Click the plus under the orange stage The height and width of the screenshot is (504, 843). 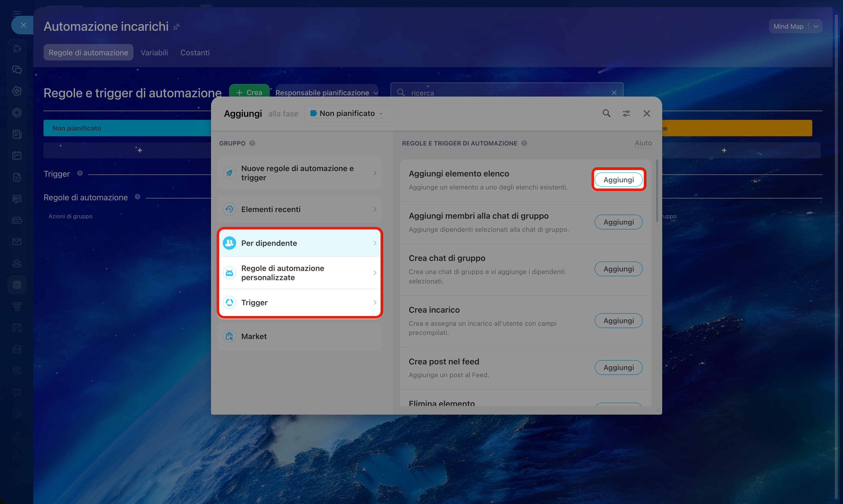click(x=724, y=150)
